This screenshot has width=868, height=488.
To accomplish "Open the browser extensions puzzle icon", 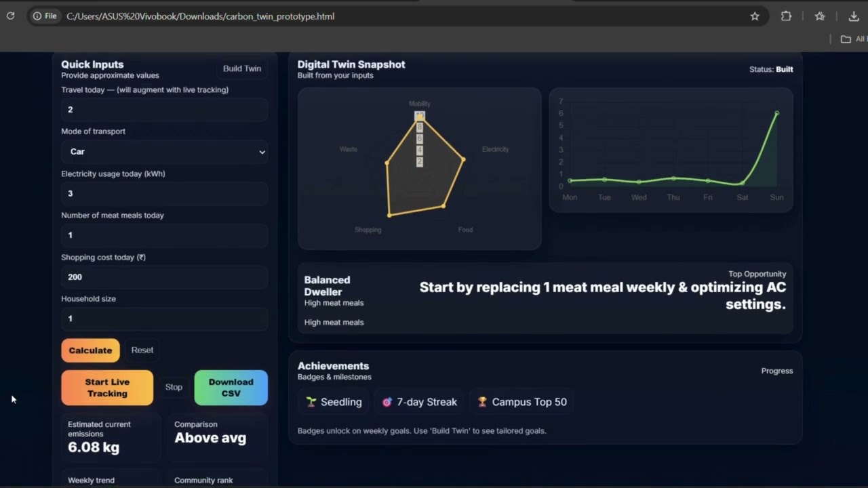I will 786,16.
